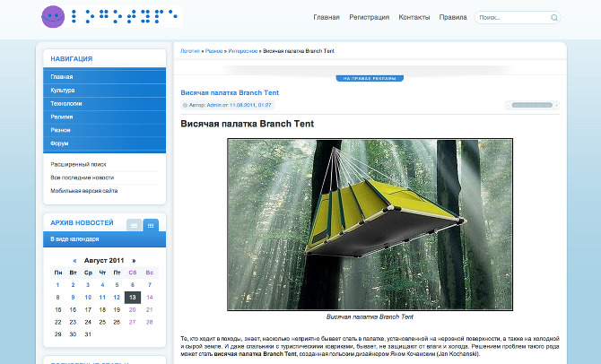The width and height of the screenshot is (601, 364).
Task: Click the rating plus button
Action: [556, 105]
